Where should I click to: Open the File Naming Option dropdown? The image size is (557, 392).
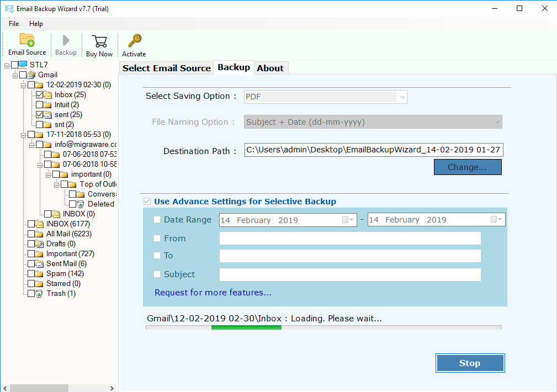(373, 122)
